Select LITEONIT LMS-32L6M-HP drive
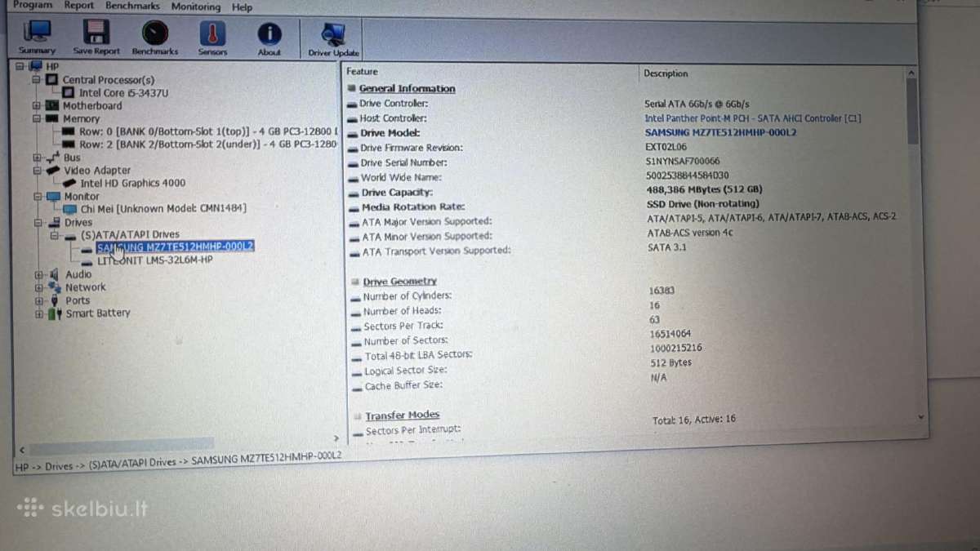 (x=155, y=260)
